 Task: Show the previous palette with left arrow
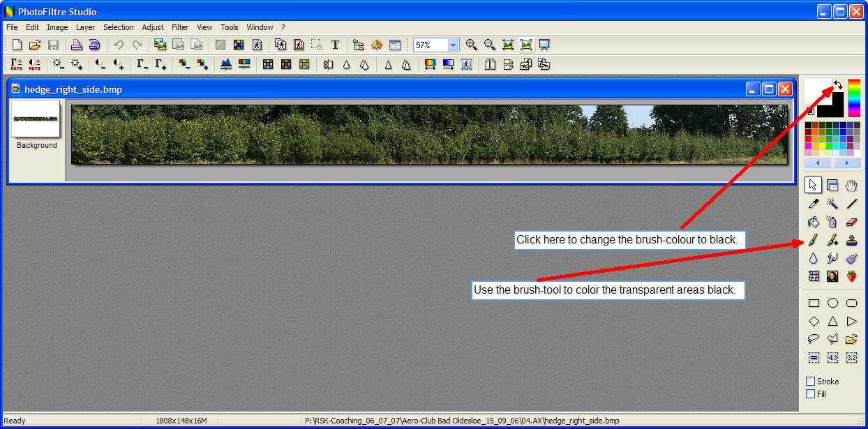pos(818,163)
